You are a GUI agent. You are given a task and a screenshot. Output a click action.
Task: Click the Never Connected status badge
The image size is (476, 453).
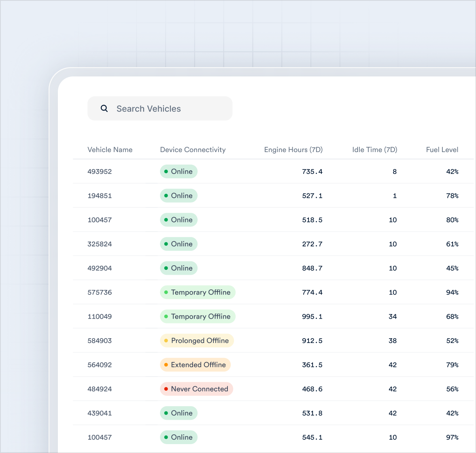tap(196, 389)
